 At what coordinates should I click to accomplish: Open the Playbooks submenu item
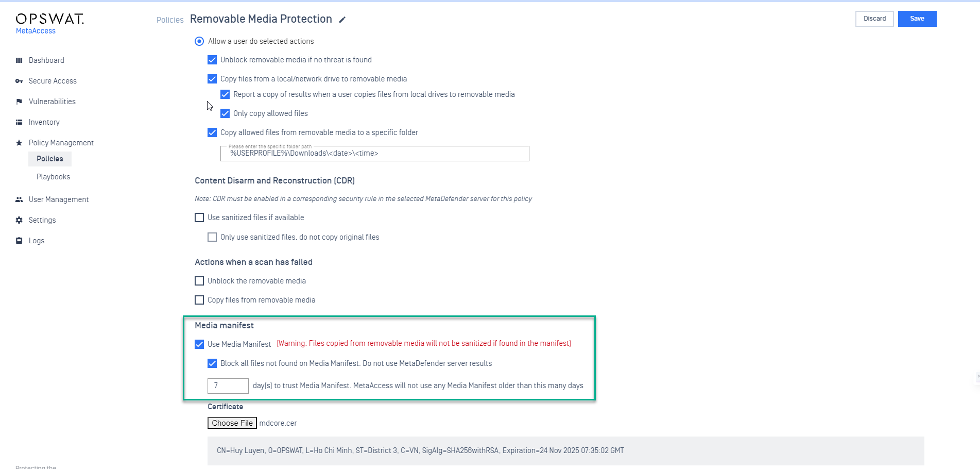click(x=53, y=177)
